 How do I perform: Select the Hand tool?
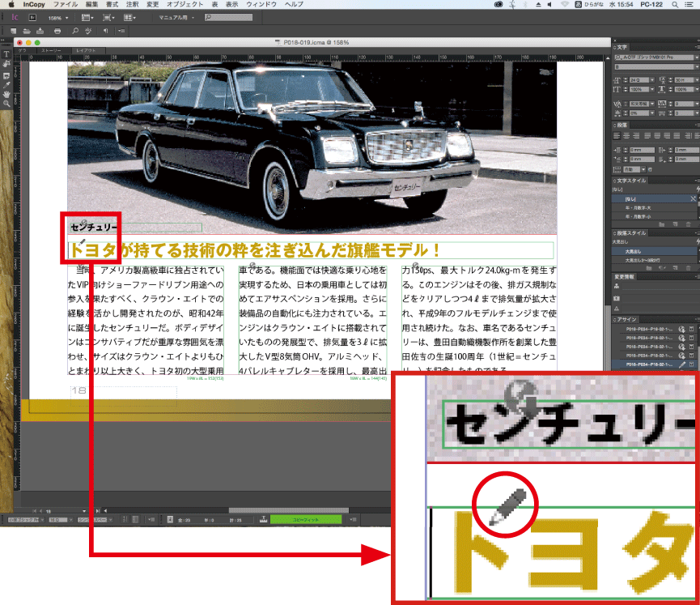coord(6,94)
